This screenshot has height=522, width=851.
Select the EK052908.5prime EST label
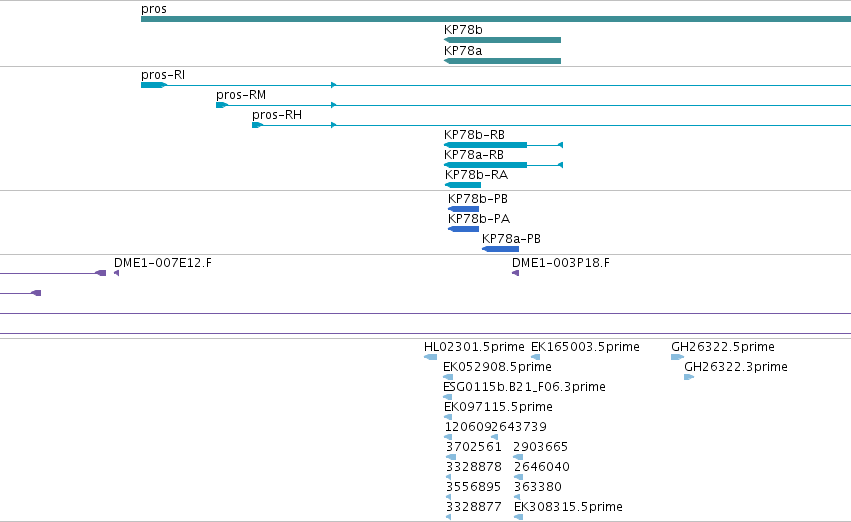tap(497, 367)
